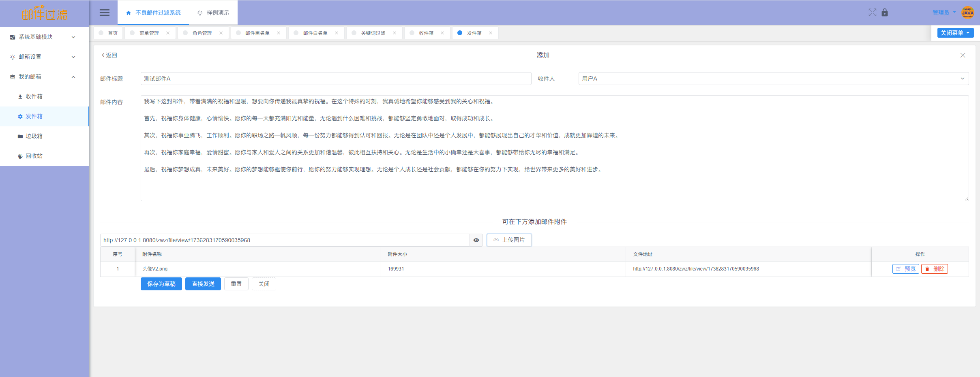Open the 管理员 user dropdown
This screenshot has width=980, height=377.
(944, 13)
